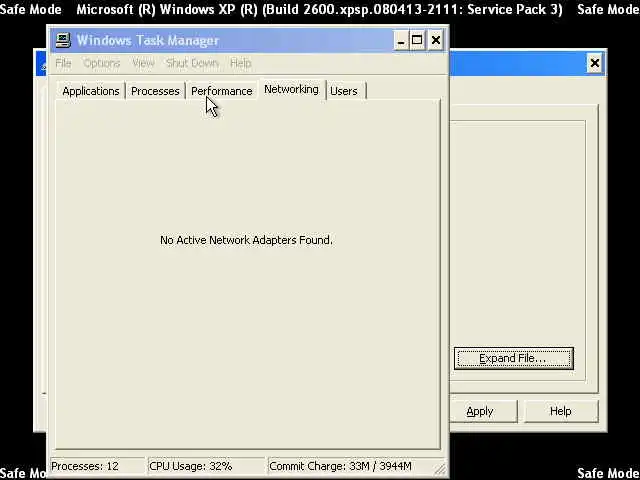Screen dimensions: 640x480
Task: Open the File menu in Task Manager
Action: pyautogui.click(x=63, y=63)
